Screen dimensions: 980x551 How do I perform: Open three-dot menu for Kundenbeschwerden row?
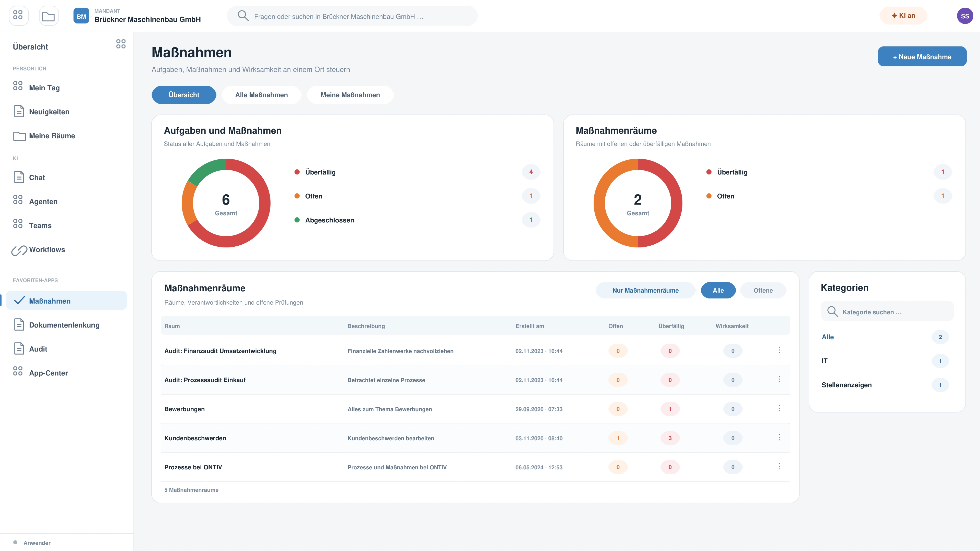(x=779, y=437)
